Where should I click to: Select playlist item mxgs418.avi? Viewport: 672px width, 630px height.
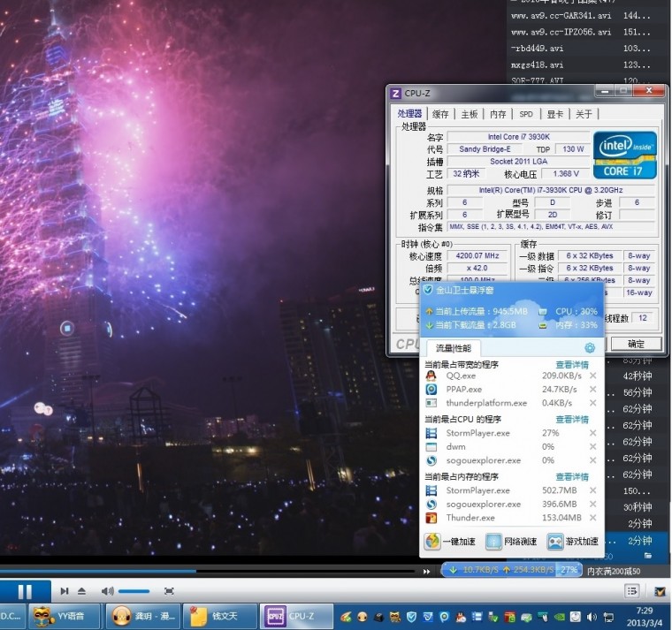537,65
